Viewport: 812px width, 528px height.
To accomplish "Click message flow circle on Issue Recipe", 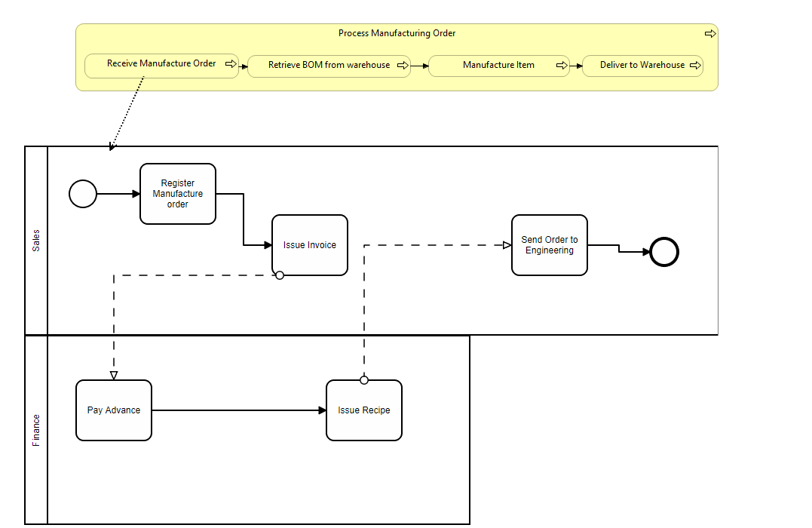I will tap(364, 380).
